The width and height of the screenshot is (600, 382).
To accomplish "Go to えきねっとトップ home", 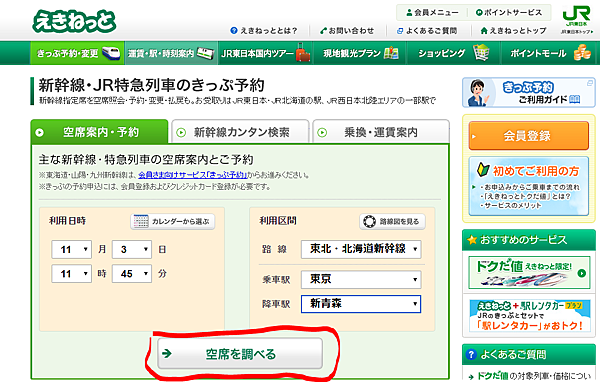I will (513, 31).
